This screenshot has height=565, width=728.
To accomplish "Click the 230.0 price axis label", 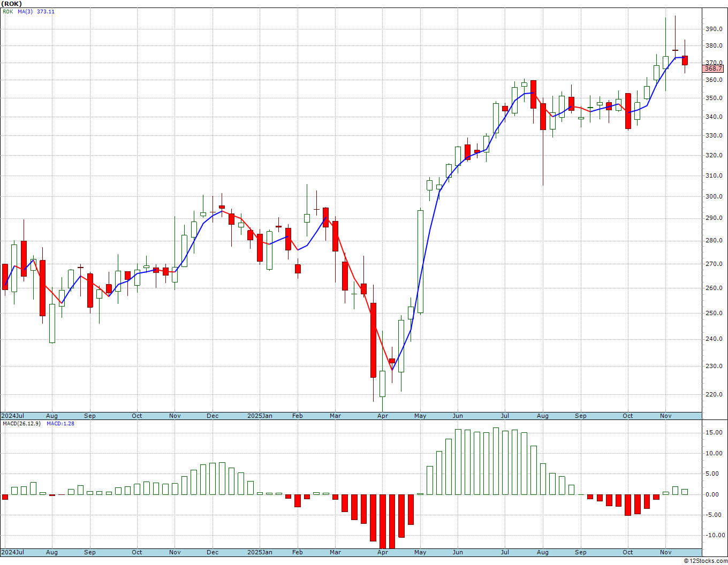I will pos(714,366).
